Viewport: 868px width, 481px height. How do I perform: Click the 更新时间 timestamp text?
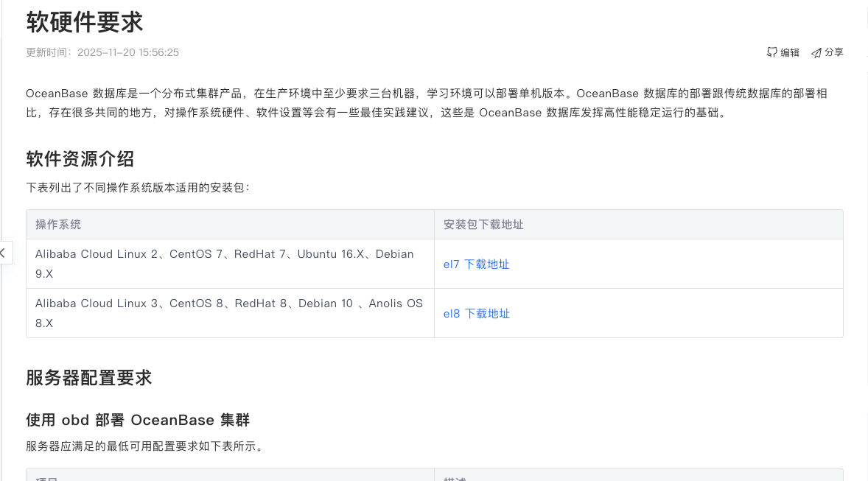pyautogui.click(x=102, y=52)
